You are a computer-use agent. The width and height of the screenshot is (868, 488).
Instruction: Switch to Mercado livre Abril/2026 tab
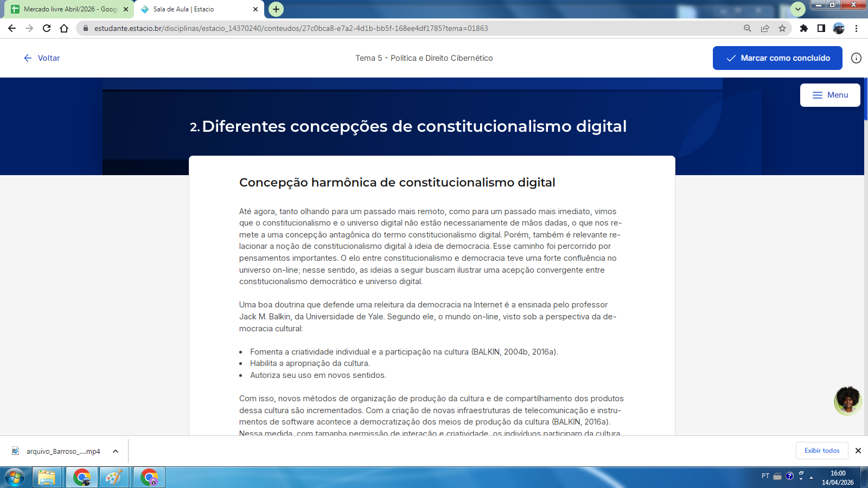(69, 9)
